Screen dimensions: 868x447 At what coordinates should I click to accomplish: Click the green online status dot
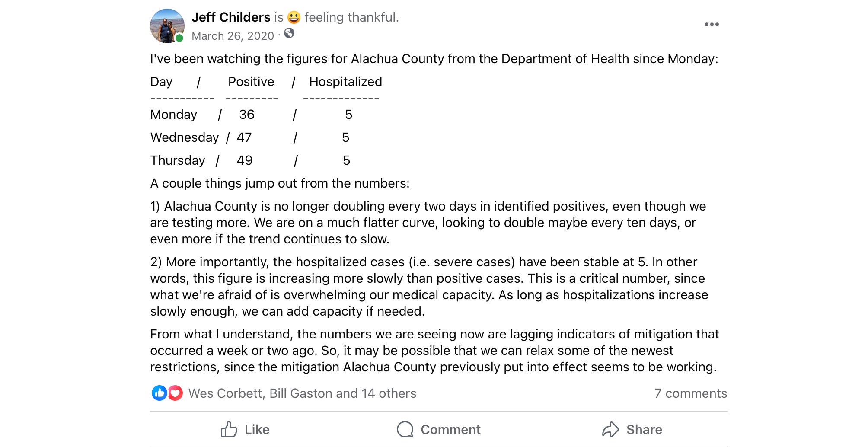tap(179, 38)
